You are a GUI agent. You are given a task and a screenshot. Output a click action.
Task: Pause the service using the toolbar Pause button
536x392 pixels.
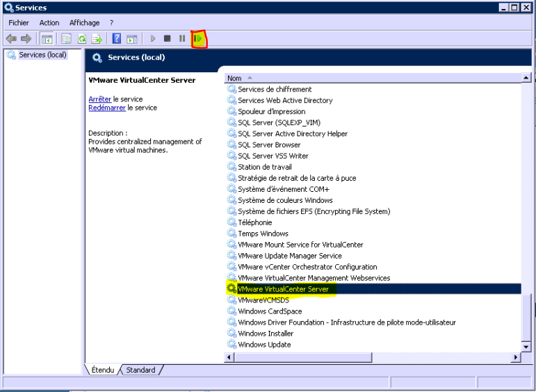(x=182, y=39)
